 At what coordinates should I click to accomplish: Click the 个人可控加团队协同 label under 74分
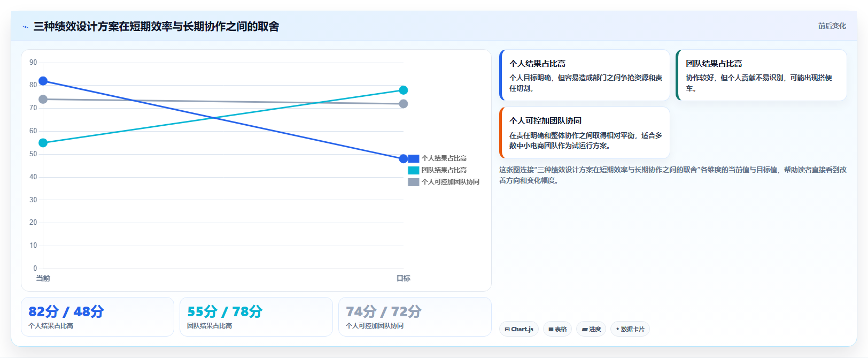[x=375, y=326]
